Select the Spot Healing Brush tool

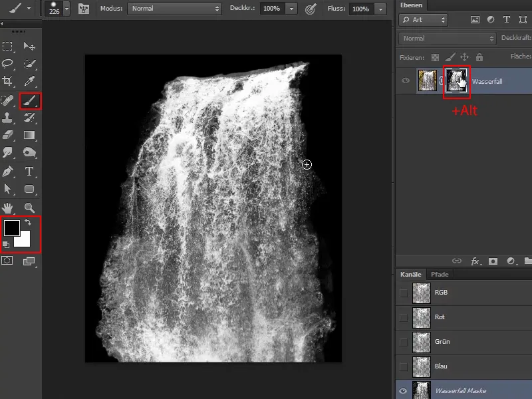point(7,100)
